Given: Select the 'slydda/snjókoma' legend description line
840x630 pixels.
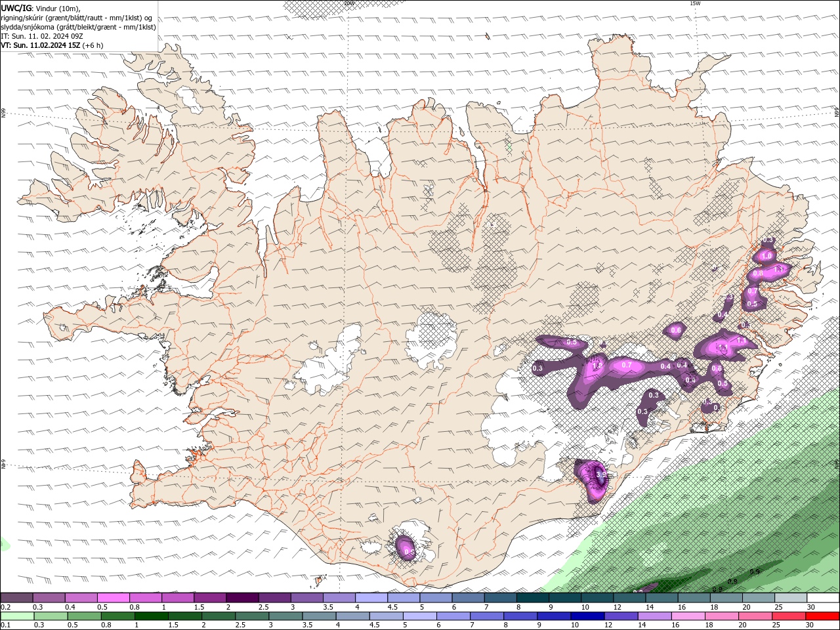Looking at the screenshot, I should click(x=78, y=27).
